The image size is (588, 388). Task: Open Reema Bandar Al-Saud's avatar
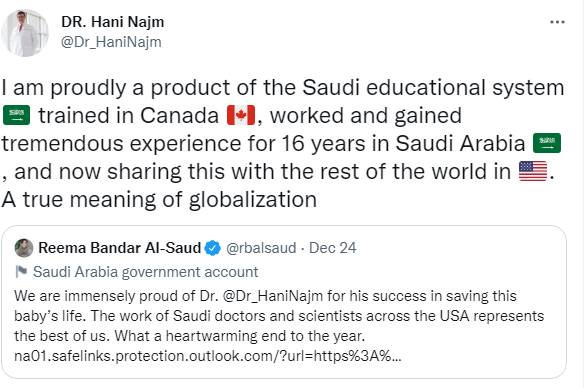[x=24, y=248]
